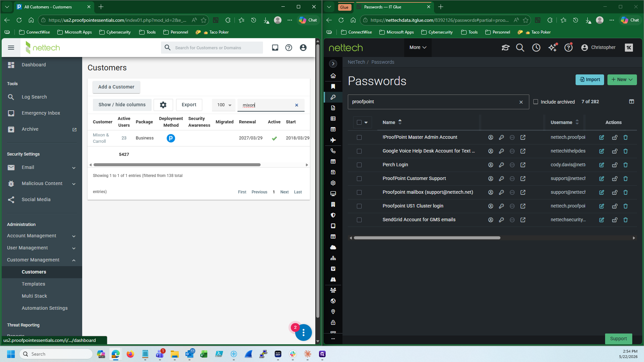Open the 100 entries-per-page dropdown

point(224,105)
